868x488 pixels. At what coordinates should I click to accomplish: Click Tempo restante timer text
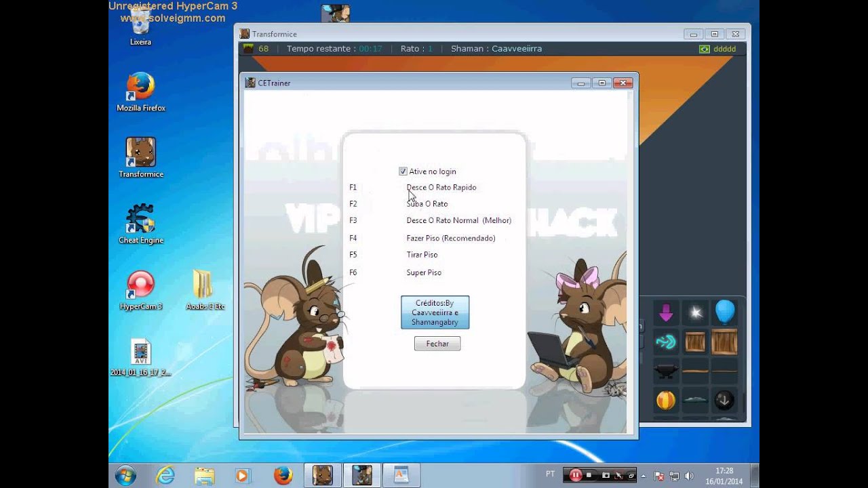point(334,49)
